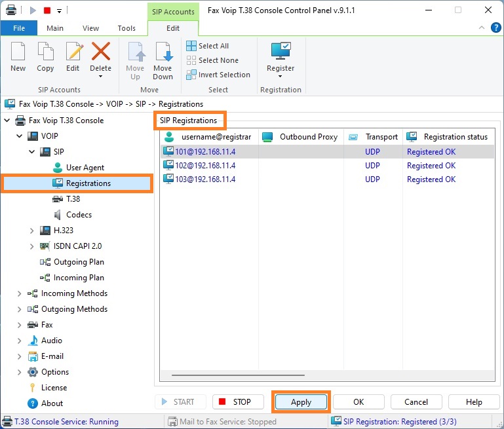Viewport: 504px width, 429px height.
Task: Collapse the VOIP tree node
Action: pos(20,136)
